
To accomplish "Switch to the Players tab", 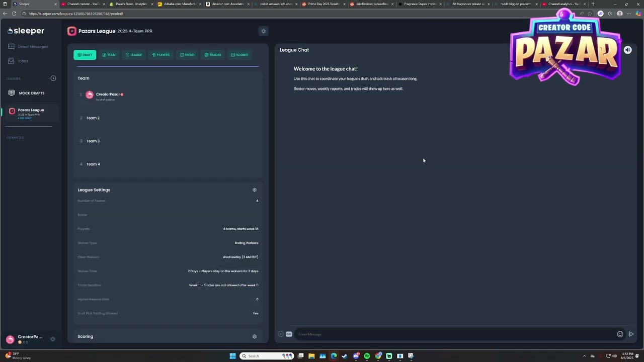I will pos(161,55).
